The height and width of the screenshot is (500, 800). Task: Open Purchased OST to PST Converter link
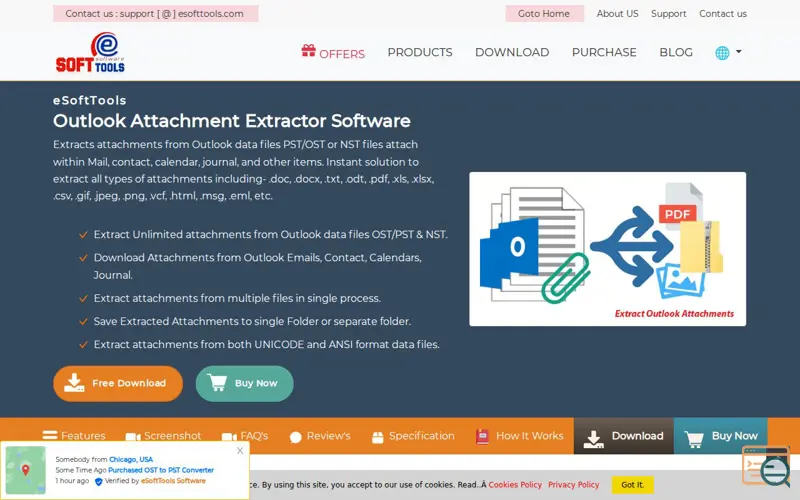click(161, 470)
